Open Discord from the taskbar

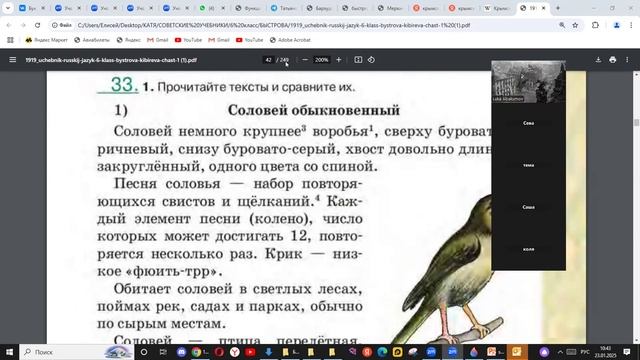pos(181,352)
